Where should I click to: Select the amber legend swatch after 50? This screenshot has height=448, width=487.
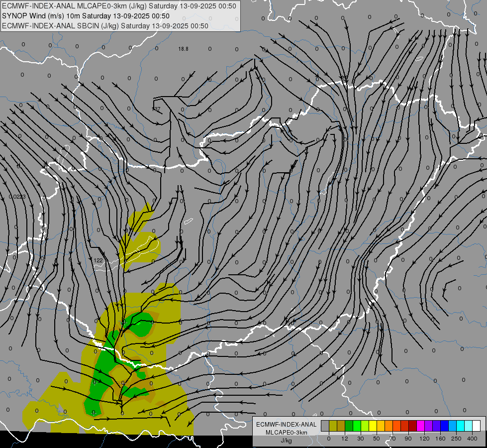(x=381, y=426)
